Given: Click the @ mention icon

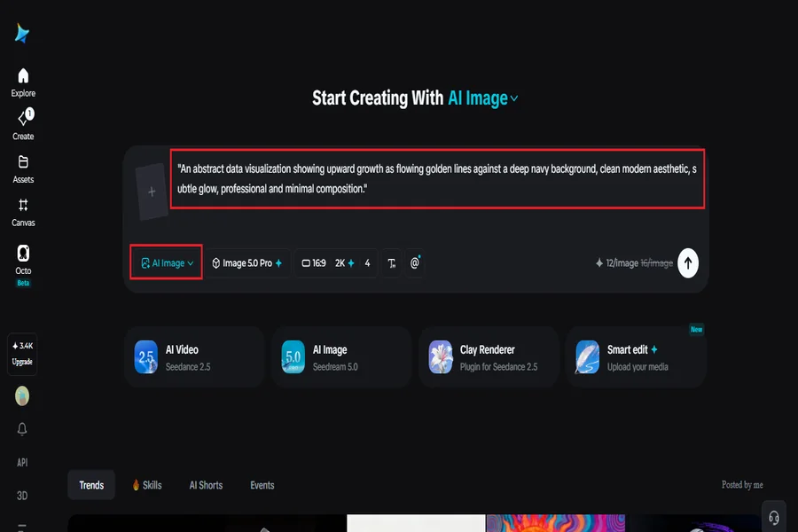Looking at the screenshot, I should 415,263.
